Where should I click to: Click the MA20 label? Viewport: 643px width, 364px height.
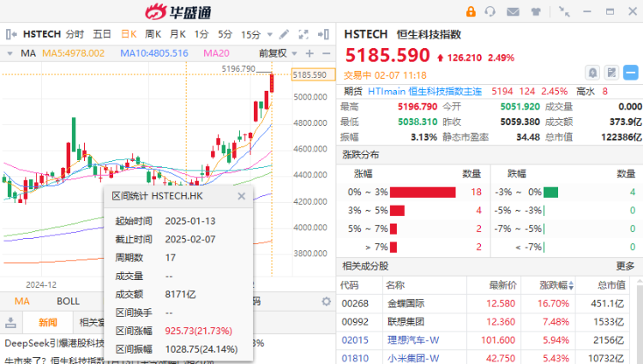[216, 53]
